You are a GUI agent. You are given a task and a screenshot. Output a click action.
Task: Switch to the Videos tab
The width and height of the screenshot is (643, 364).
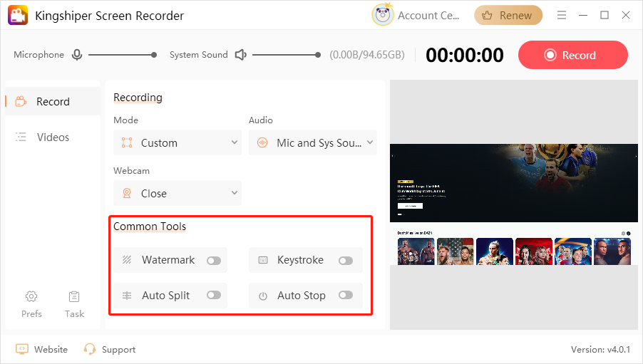tap(52, 137)
